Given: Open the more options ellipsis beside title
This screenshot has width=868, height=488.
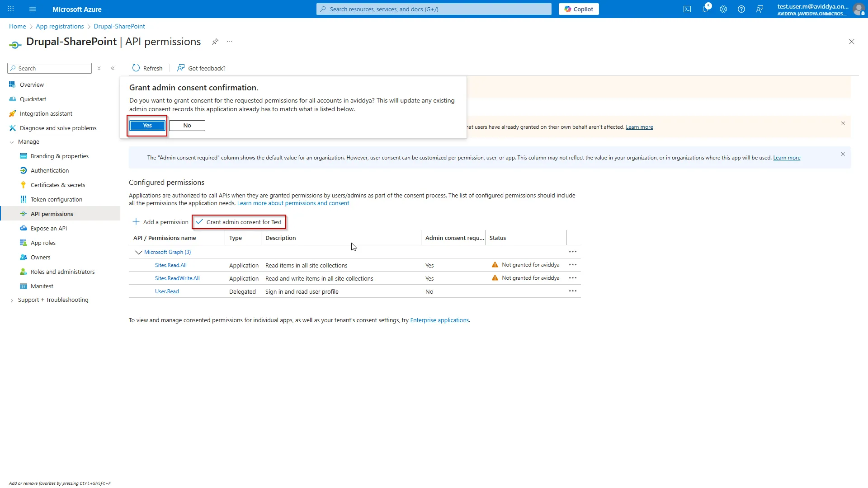Looking at the screenshot, I should pos(230,42).
